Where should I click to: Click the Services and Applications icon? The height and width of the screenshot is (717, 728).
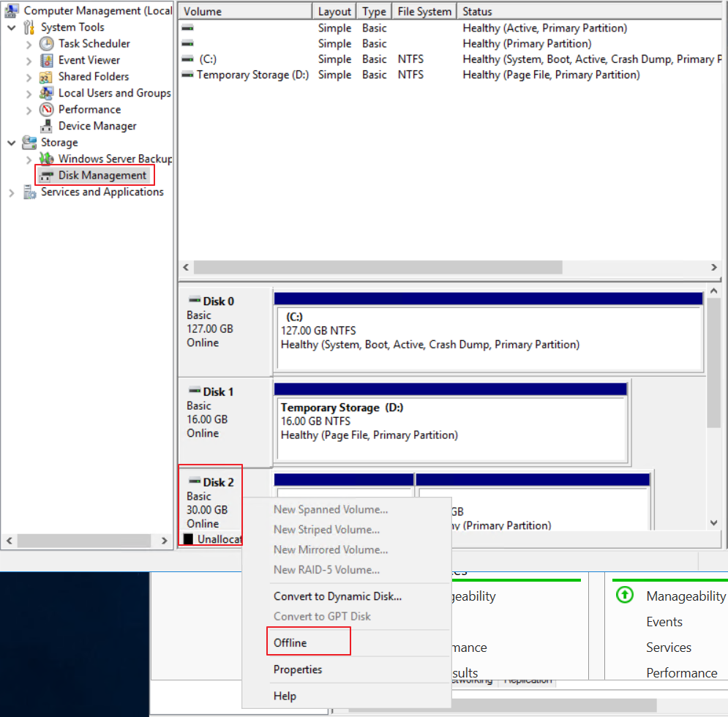click(29, 192)
